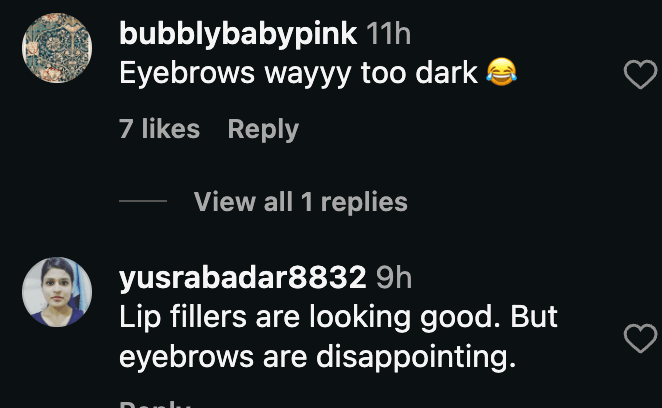Image resolution: width=662 pixels, height=408 pixels.
Task: Expand "View all 1 replies"
Action: point(301,201)
